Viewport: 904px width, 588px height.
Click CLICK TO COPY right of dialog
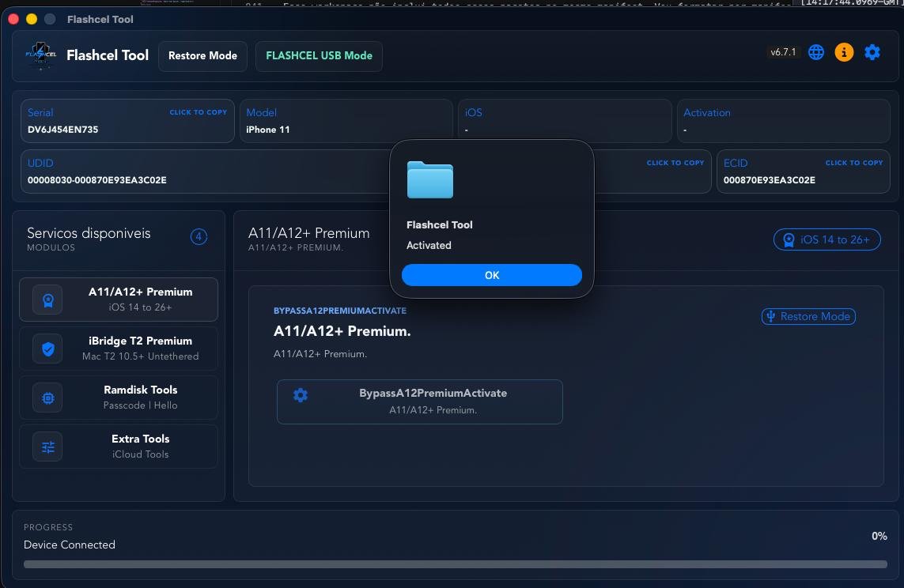[675, 163]
